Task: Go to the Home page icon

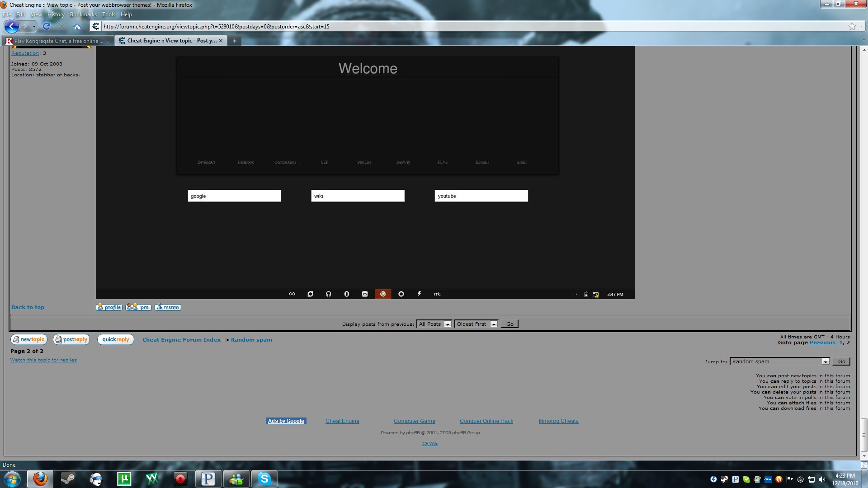Action: pyautogui.click(x=77, y=27)
